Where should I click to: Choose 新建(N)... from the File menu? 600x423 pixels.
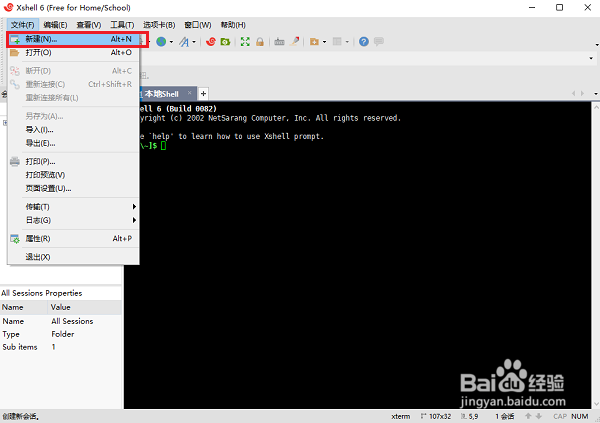click(73, 39)
